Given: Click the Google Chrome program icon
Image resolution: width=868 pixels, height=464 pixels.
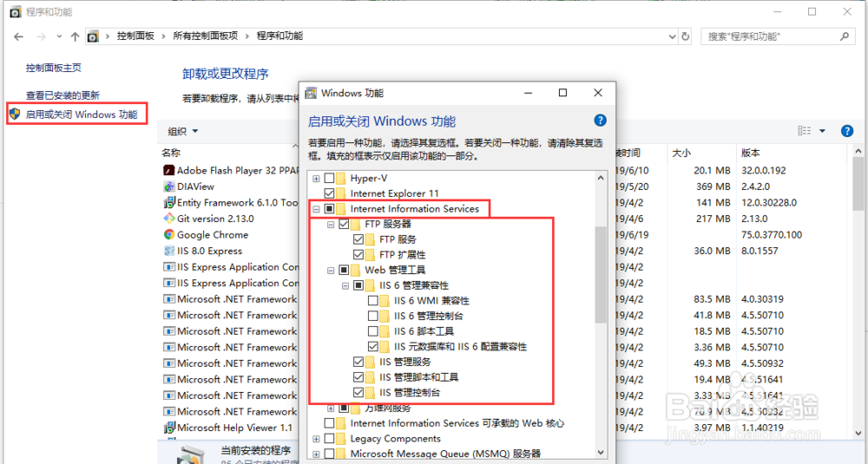Looking at the screenshot, I should point(169,234).
